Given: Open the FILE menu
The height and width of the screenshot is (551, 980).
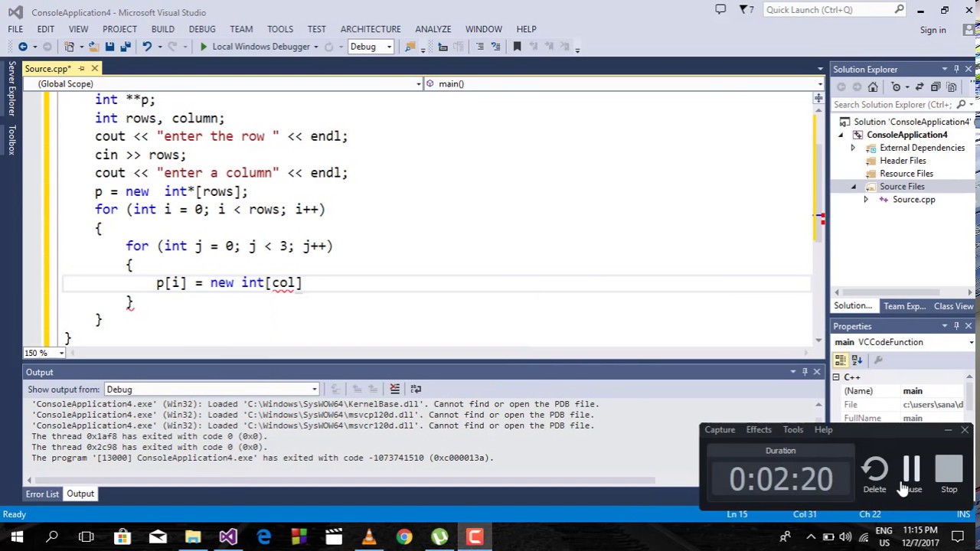Looking at the screenshot, I should [15, 29].
